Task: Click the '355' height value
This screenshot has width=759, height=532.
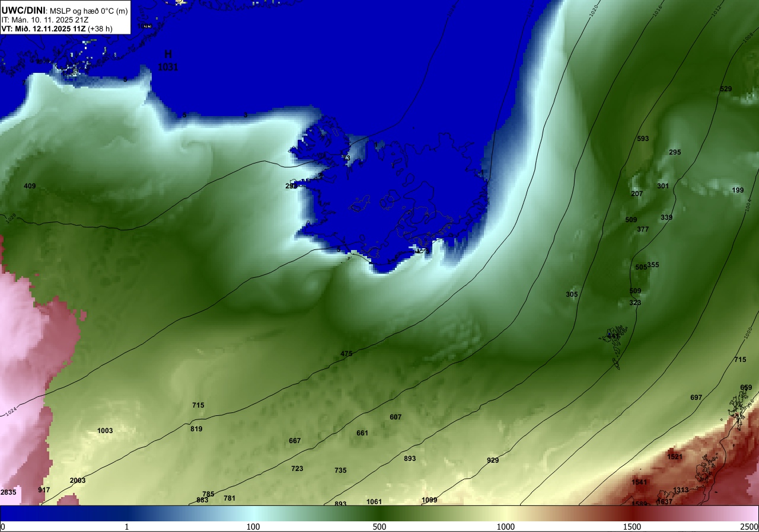Action: click(x=653, y=265)
